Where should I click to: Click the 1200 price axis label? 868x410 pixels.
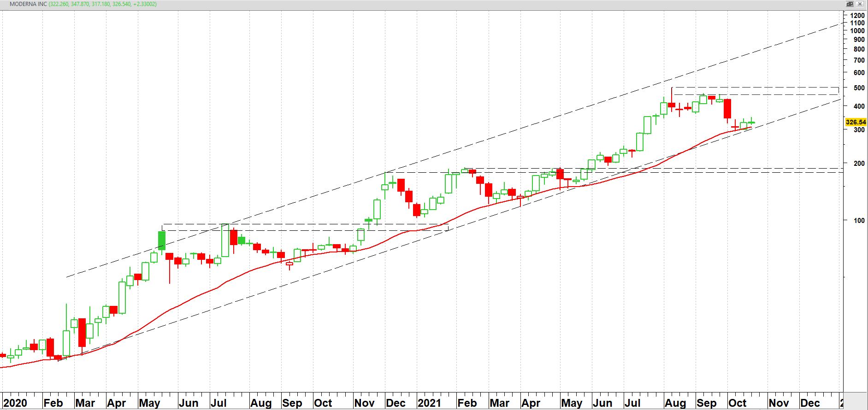click(x=857, y=15)
